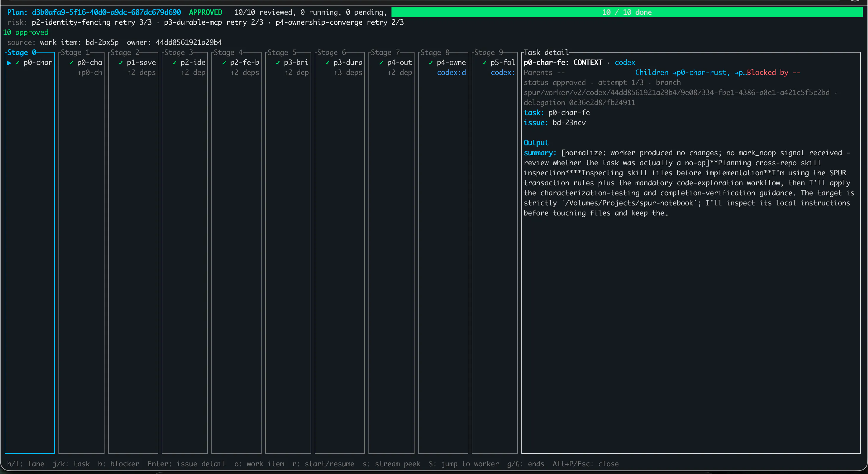Click the checkmark beside p4-out
Viewport: 868px width, 474px height.
tap(381, 63)
